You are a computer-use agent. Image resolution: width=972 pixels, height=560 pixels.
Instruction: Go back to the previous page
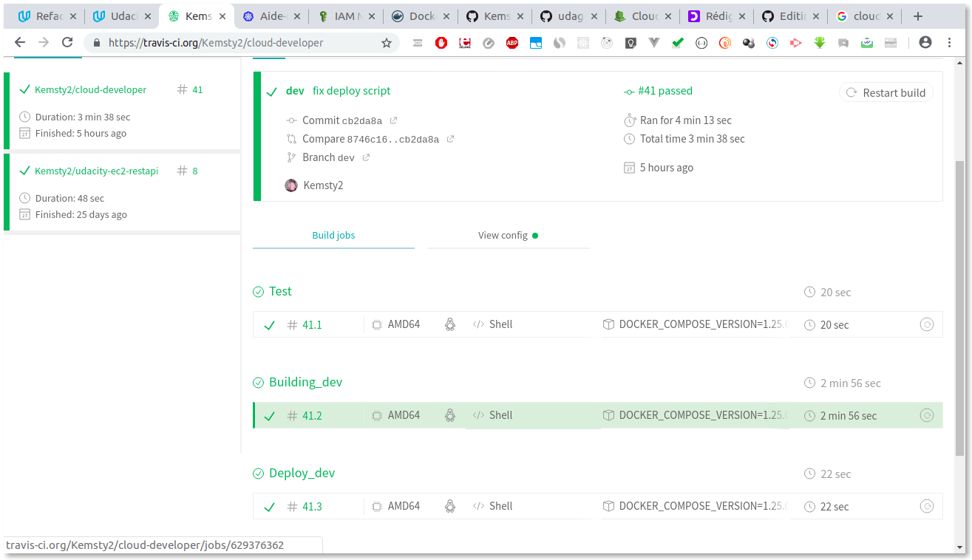tap(20, 43)
